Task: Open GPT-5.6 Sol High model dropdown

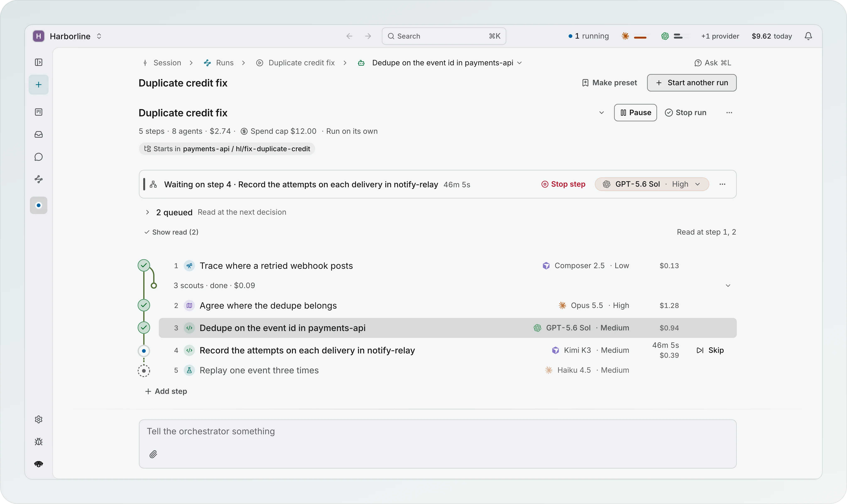Action: click(652, 184)
